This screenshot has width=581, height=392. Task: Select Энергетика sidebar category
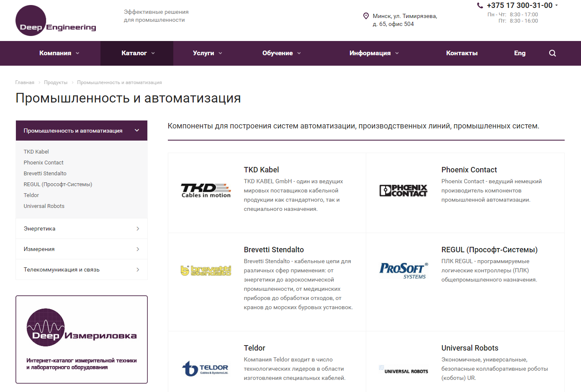pos(82,228)
